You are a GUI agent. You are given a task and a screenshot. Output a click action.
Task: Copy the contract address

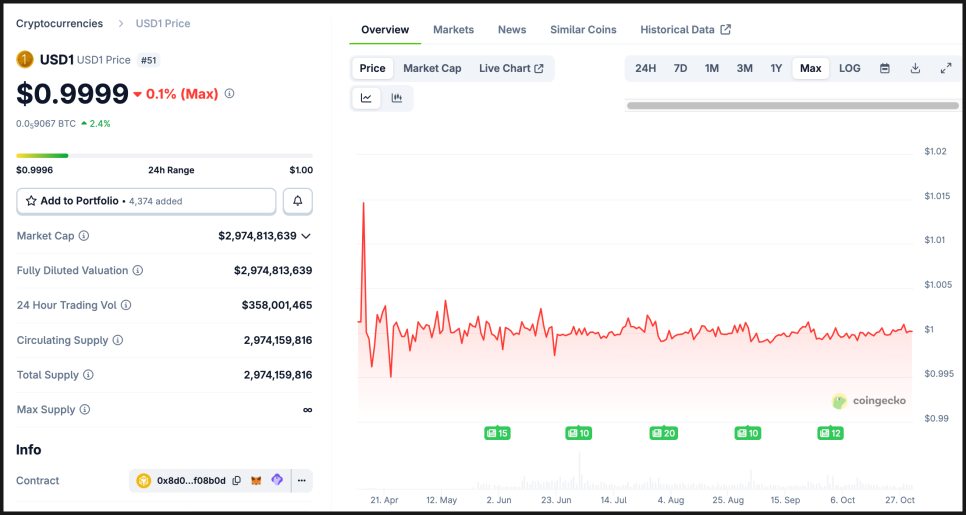click(x=236, y=481)
